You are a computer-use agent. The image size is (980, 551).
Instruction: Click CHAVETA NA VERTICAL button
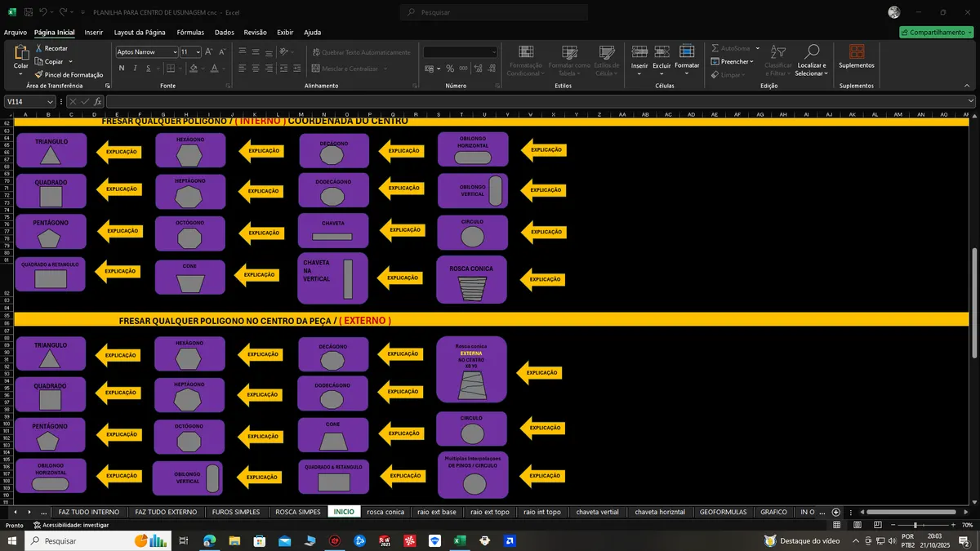[333, 278]
